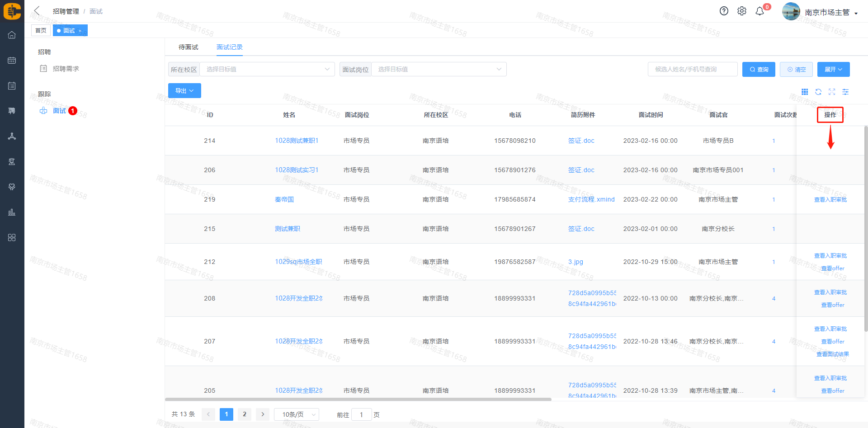868x428 pixels.
Task: Go to page 2 of results
Action: (245, 414)
